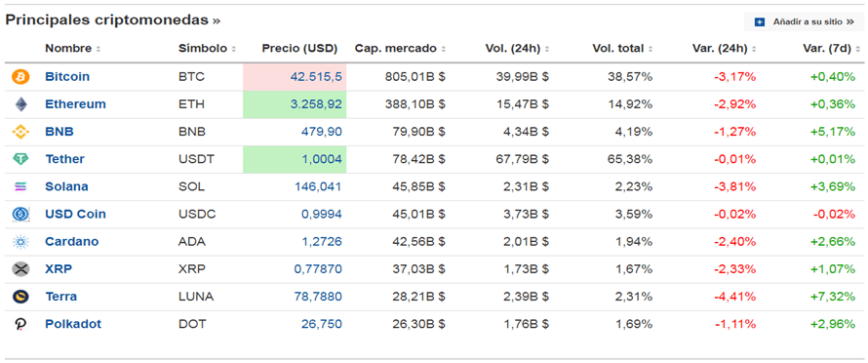Click the Cardano dotted logo icon
The height and width of the screenshot is (363, 868).
20,242
